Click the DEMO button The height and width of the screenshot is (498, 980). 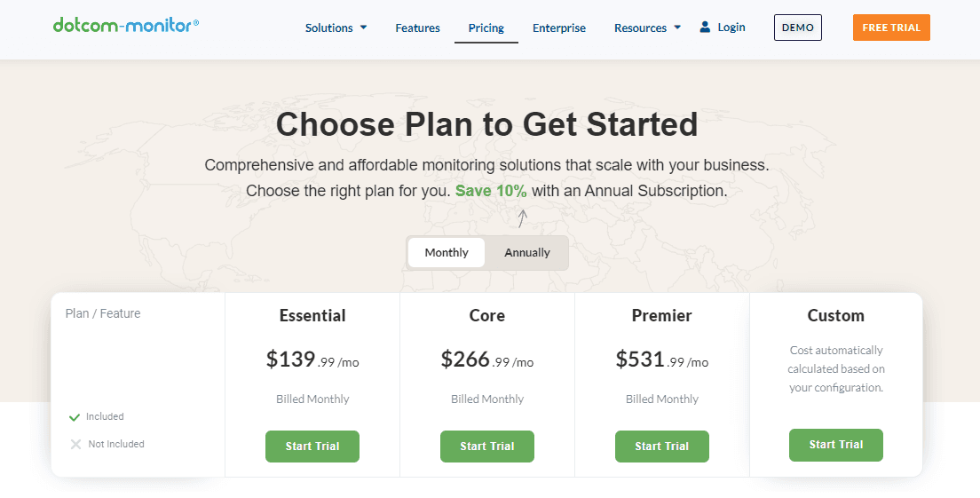click(x=797, y=28)
